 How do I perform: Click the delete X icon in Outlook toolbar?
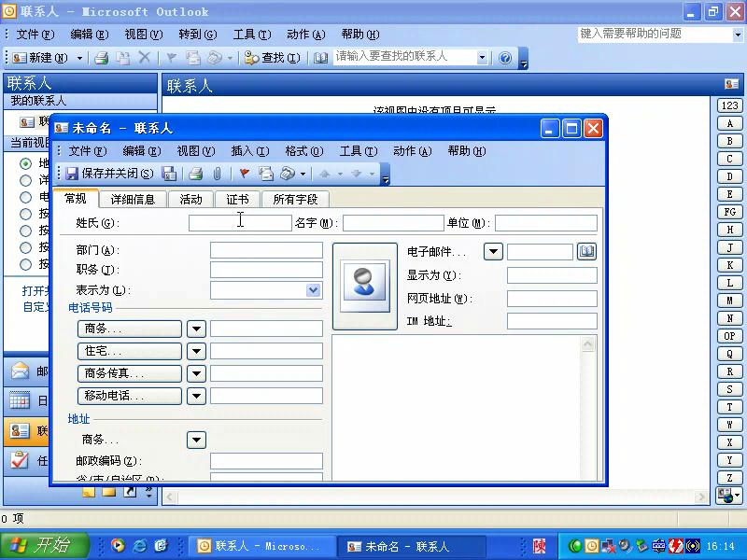[x=145, y=58]
